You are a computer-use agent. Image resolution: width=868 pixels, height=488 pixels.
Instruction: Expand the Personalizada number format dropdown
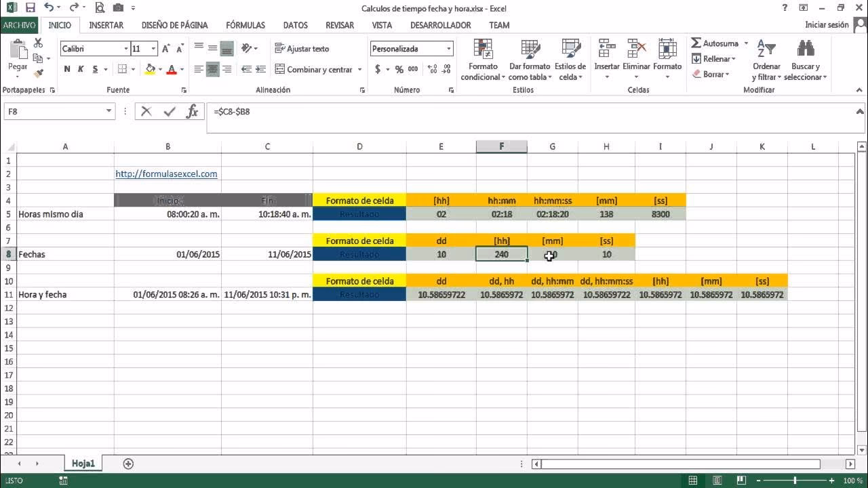(448, 49)
